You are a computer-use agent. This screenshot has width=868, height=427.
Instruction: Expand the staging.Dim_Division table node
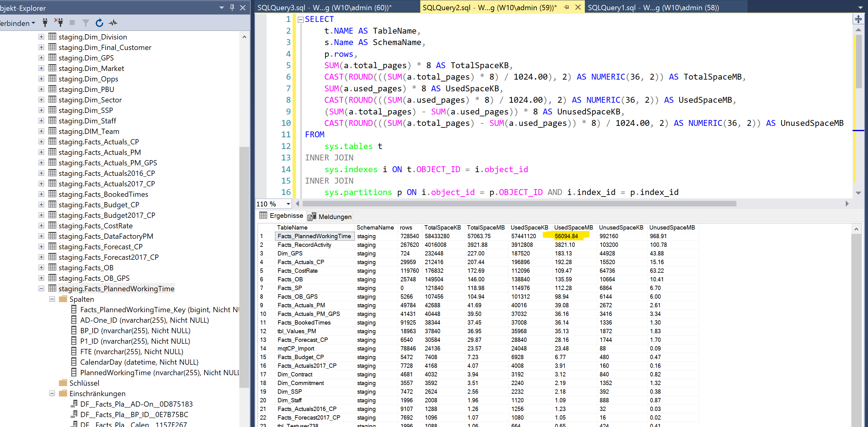point(41,37)
